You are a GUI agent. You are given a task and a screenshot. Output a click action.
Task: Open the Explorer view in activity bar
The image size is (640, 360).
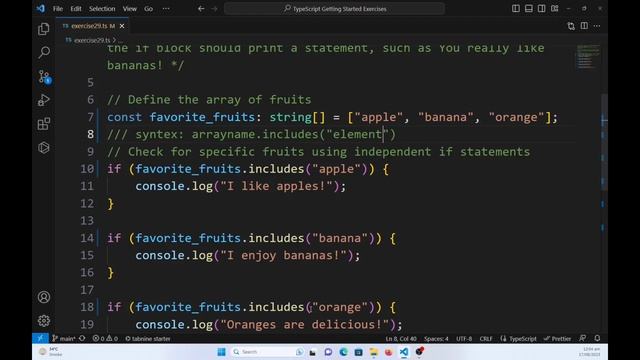[x=44, y=29]
